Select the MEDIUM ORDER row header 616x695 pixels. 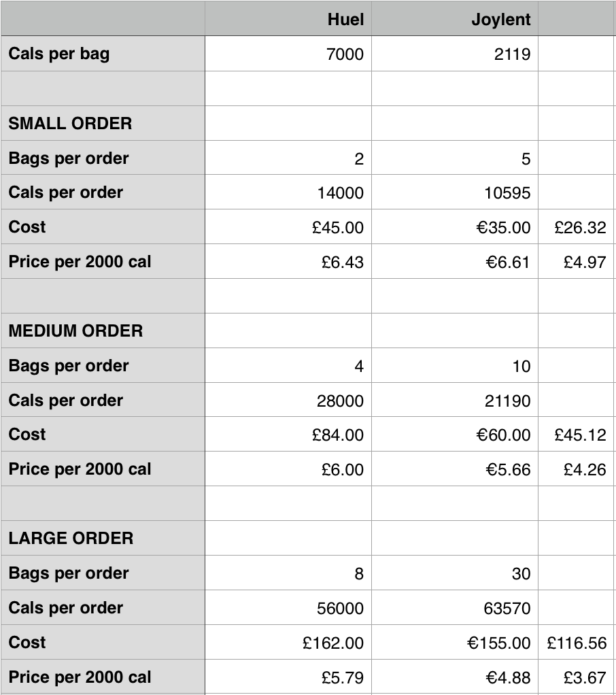click(x=103, y=330)
